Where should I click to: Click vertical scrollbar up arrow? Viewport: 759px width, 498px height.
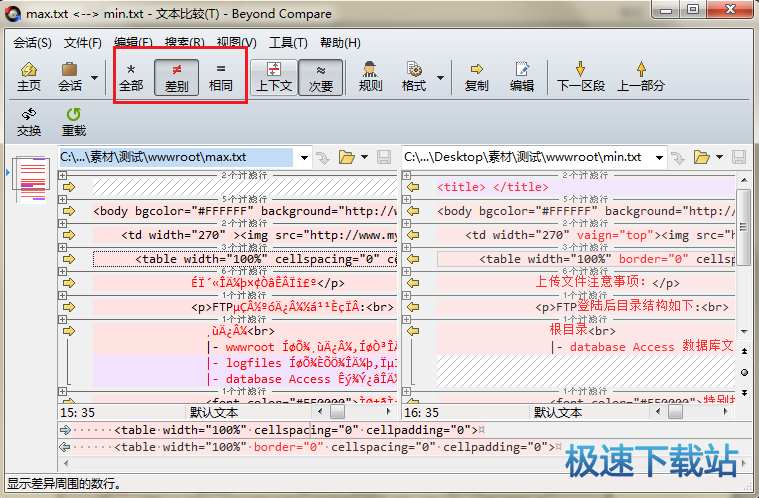744,180
